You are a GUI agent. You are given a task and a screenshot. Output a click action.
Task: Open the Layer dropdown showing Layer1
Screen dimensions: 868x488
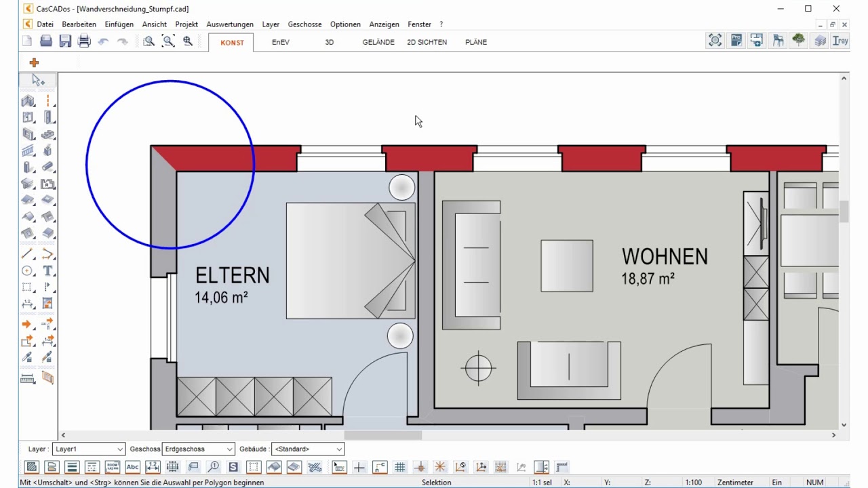point(89,449)
